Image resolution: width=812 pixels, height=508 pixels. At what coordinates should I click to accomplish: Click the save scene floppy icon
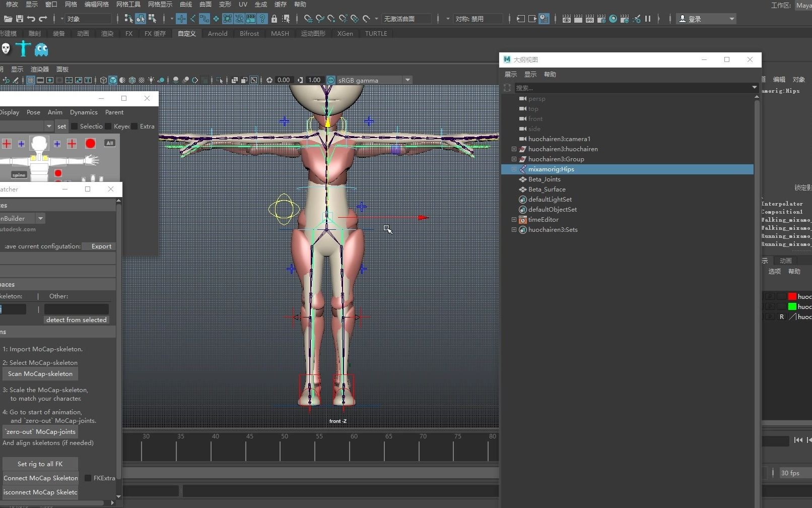20,19
